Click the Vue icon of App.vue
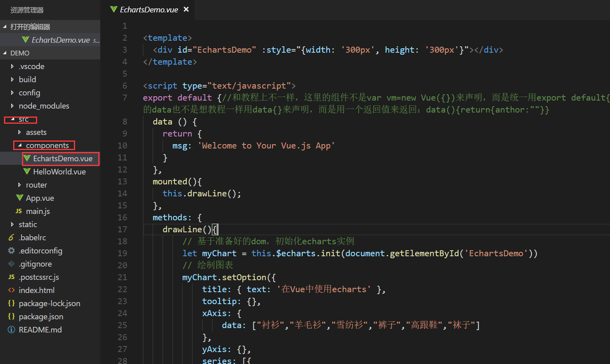610x364 pixels. coord(20,198)
